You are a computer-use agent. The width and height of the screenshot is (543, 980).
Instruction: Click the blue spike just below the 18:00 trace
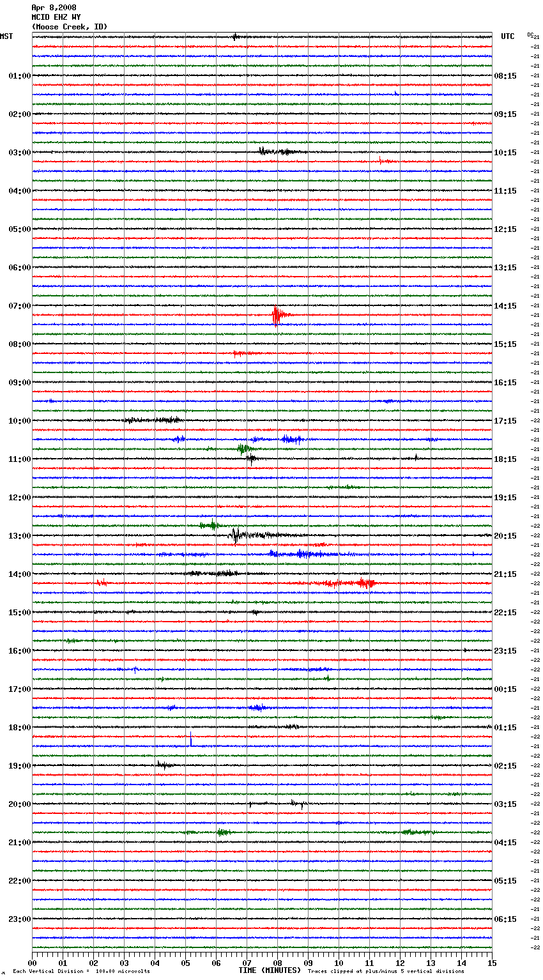coord(190,739)
